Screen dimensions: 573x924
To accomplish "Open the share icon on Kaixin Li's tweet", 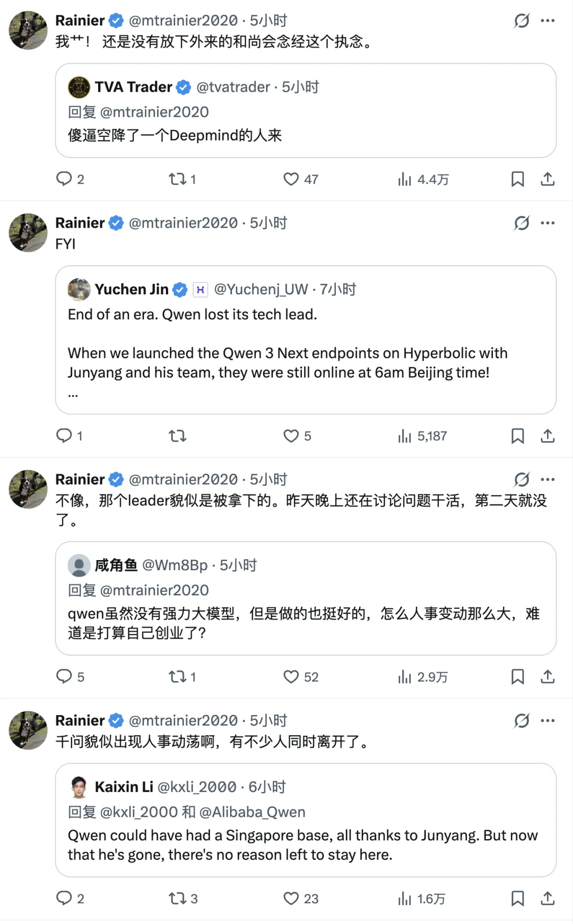I will coord(548,899).
